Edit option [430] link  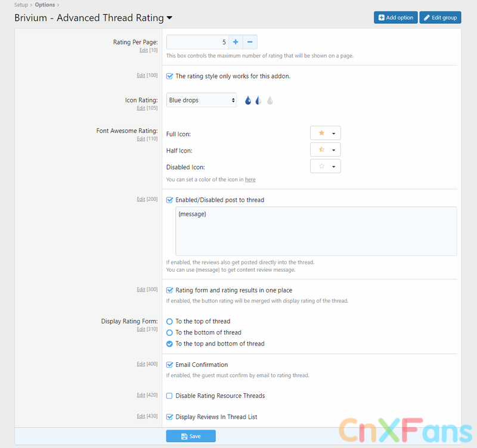[141, 416]
